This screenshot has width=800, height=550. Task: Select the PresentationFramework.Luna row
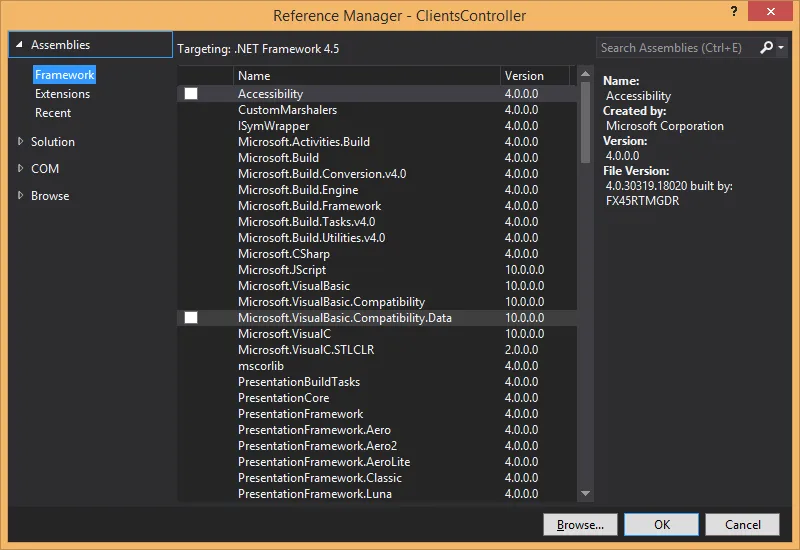377,493
